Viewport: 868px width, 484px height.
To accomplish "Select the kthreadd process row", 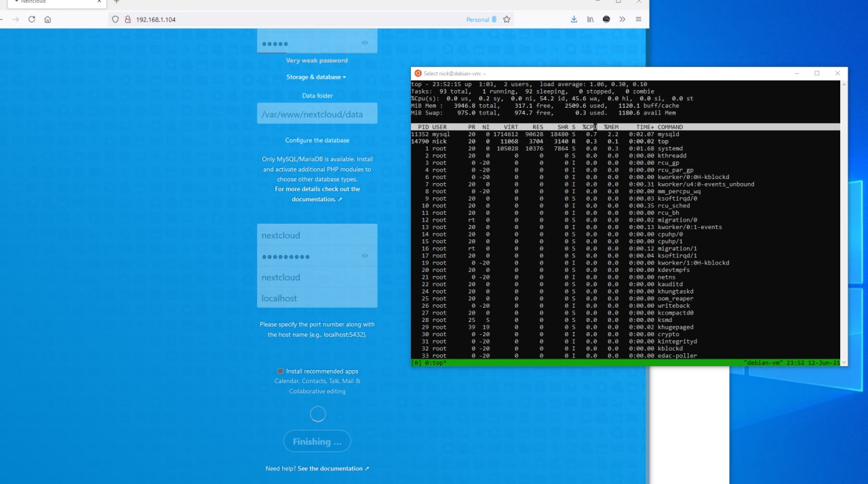I will [x=625, y=156].
